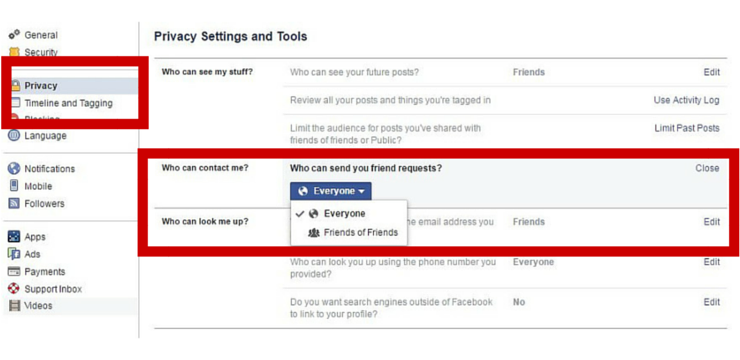The image size is (740, 360).
Task: Click the Language globe icon
Action: (x=14, y=136)
